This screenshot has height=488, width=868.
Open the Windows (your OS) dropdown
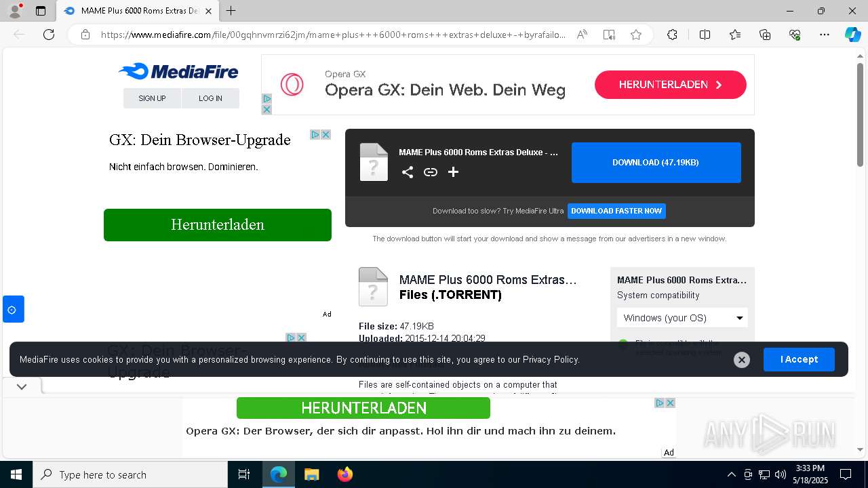pos(682,318)
